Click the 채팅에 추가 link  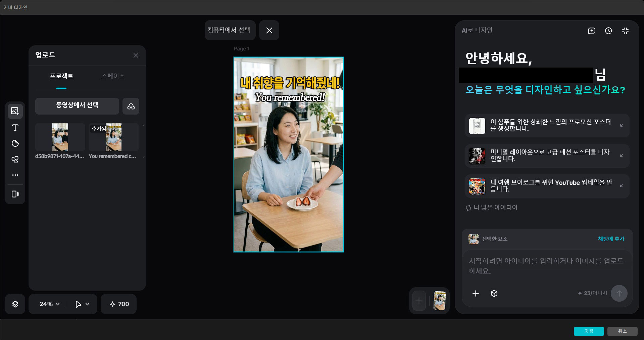coord(611,239)
